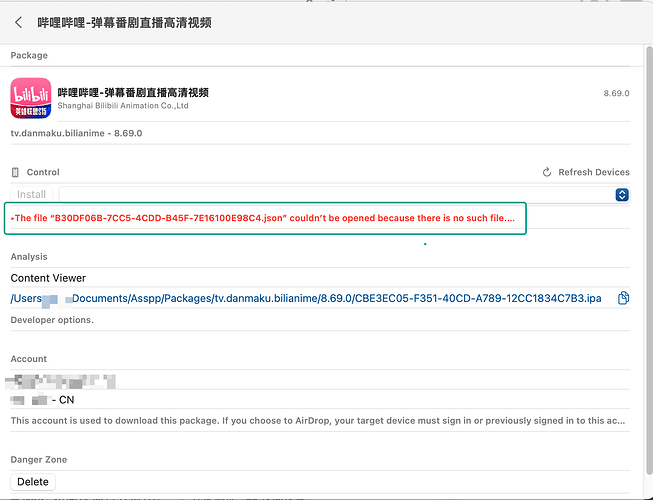Screen dimensions: 653x500
Task: Click the AirDrop account notice text
Action: (318, 420)
